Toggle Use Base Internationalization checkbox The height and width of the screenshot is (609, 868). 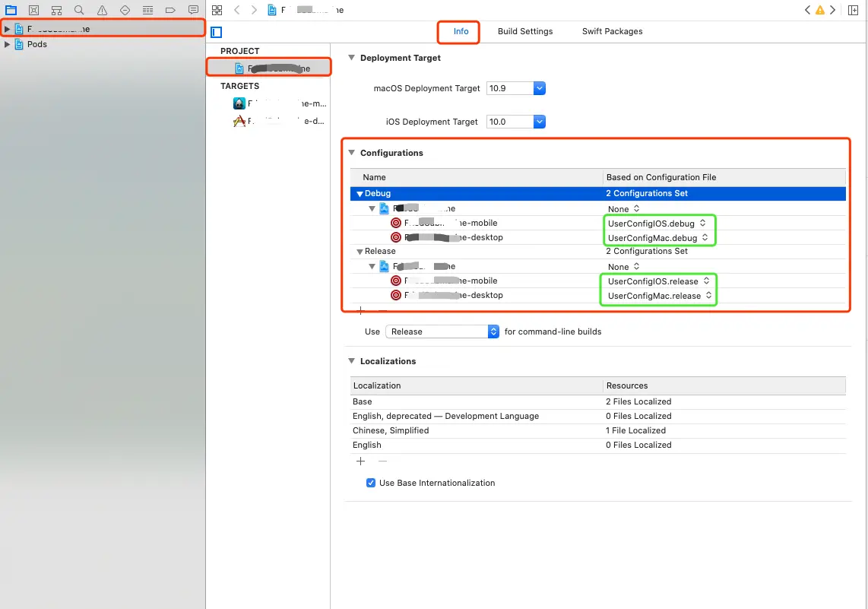click(x=371, y=483)
